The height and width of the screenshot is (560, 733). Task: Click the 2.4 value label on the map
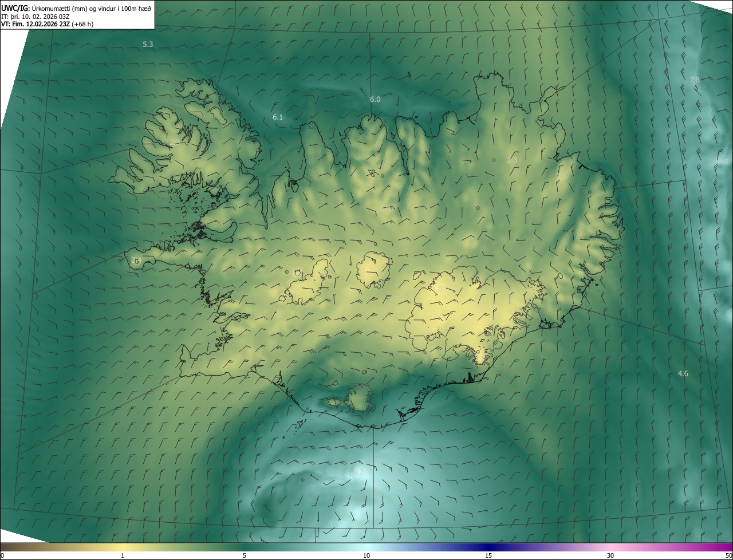pos(136,260)
